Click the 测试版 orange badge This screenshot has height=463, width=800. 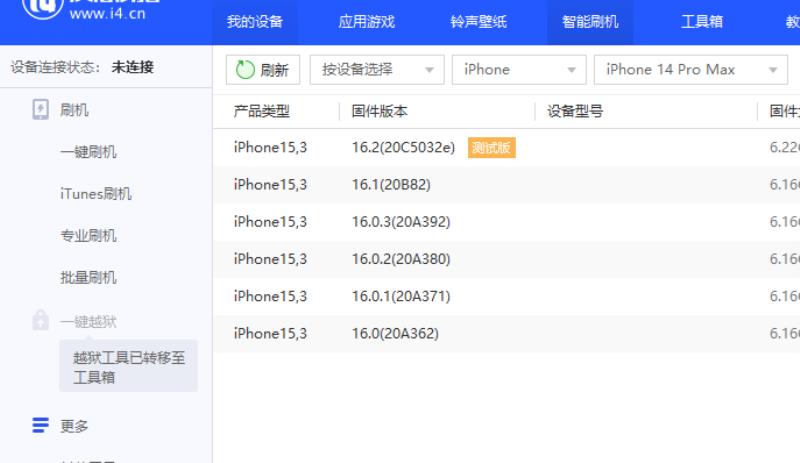(x=491, y=148)
